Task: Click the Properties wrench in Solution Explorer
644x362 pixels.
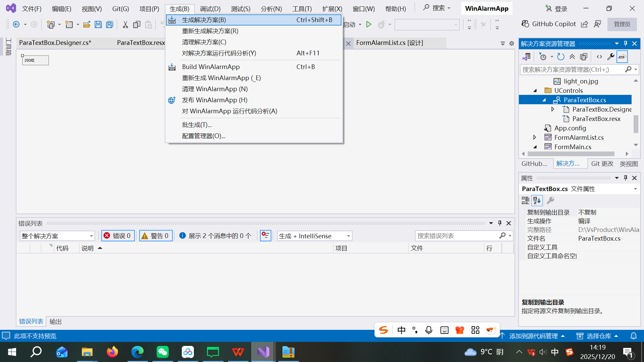Action: click(611, 57)
